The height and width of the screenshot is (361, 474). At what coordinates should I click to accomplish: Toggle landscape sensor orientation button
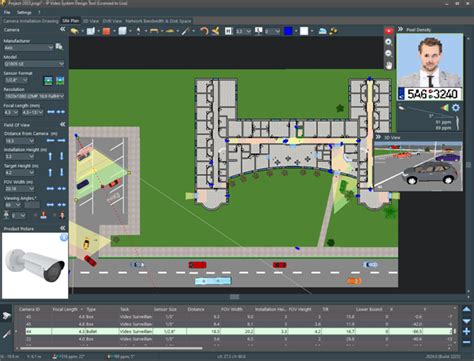(48, 80)
